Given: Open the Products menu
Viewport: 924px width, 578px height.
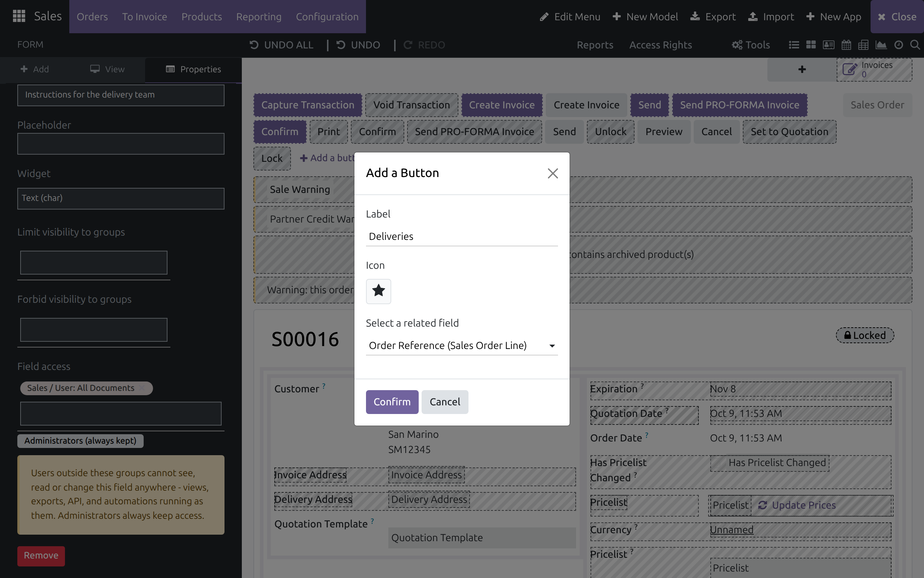Looking at the screenshot, I should [202, 17].
